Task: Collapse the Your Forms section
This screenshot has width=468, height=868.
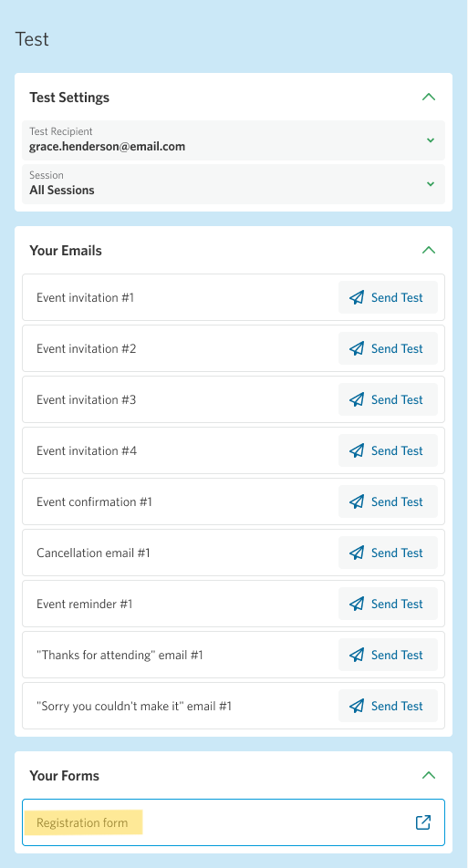Action: pos(429,775)
